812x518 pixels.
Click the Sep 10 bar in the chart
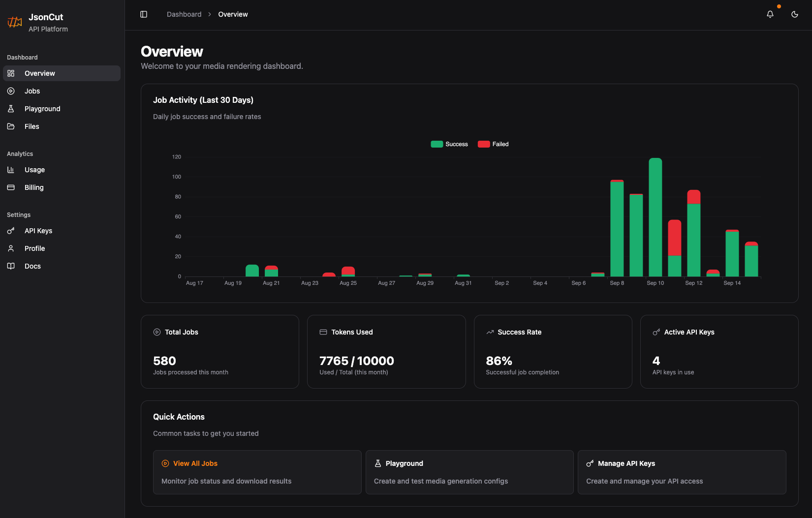point(655,216)
